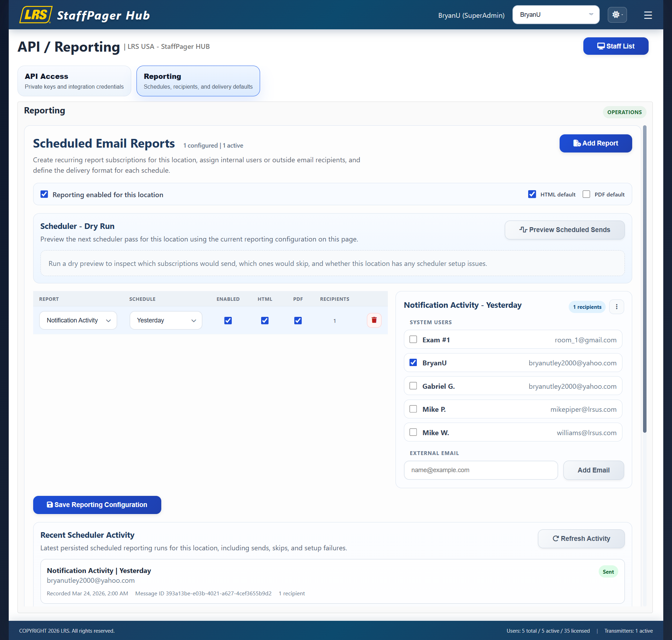Viewport: 672px width, 640px height.
Task: Click Message ID text in recent activity
Action: [203, 594]
